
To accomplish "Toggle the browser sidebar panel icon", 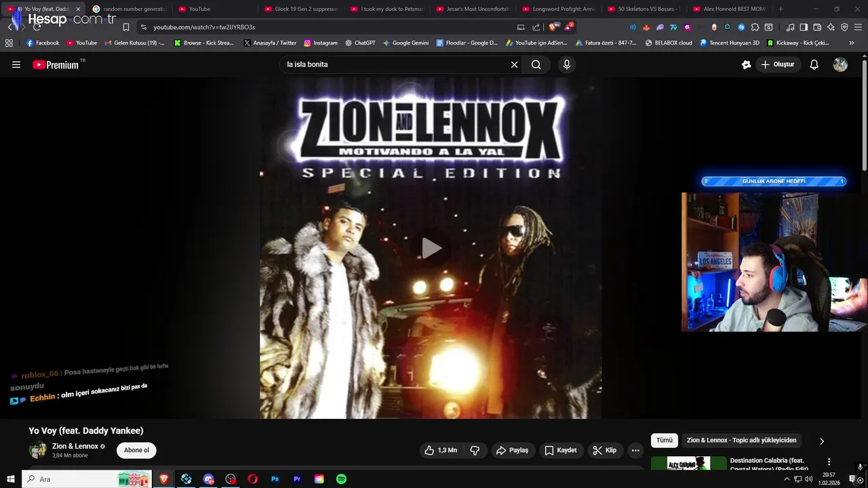I will pyautogui.click(x=804, y=27).
